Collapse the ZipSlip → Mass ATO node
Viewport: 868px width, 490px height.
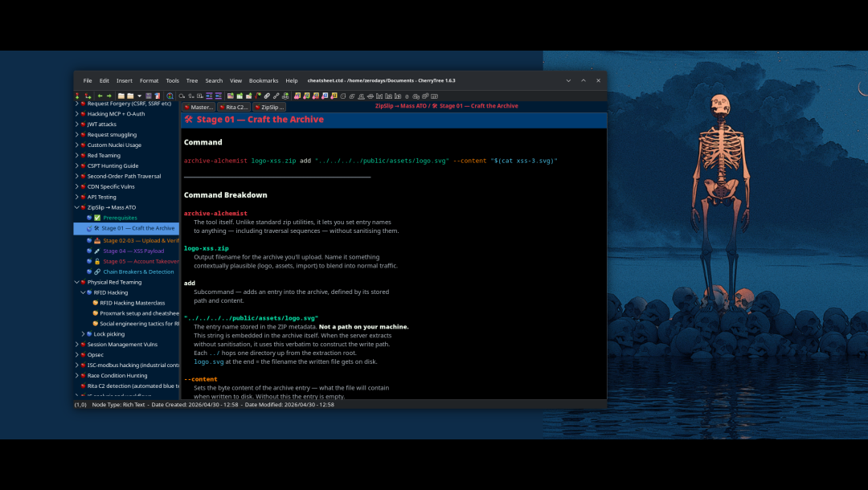[77, 207]
